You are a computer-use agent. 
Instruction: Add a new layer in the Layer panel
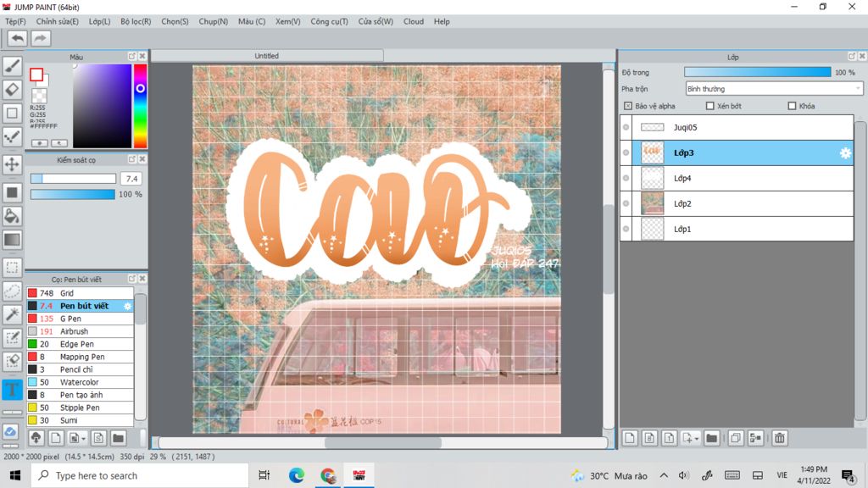coord(630,438)
